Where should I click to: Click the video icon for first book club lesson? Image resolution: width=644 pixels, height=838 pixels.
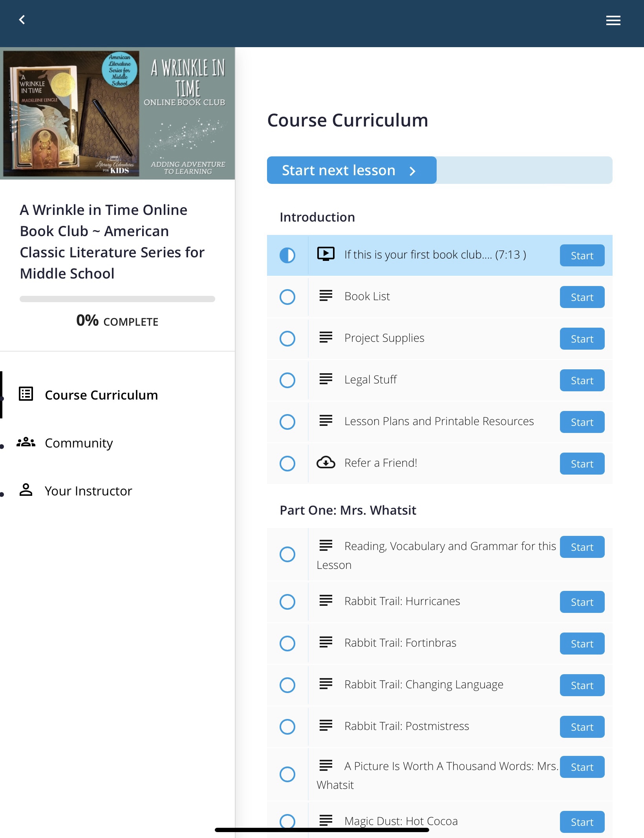pyautogui.click(x=326, y=254)
